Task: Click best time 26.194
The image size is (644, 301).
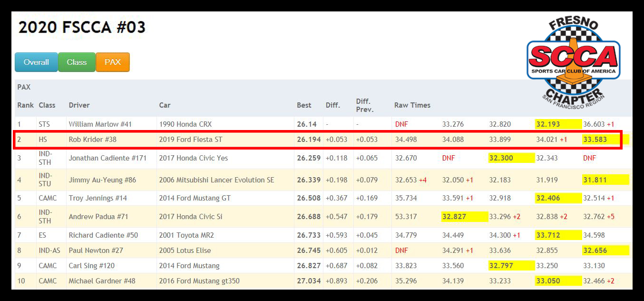Action: click(309, 140)
